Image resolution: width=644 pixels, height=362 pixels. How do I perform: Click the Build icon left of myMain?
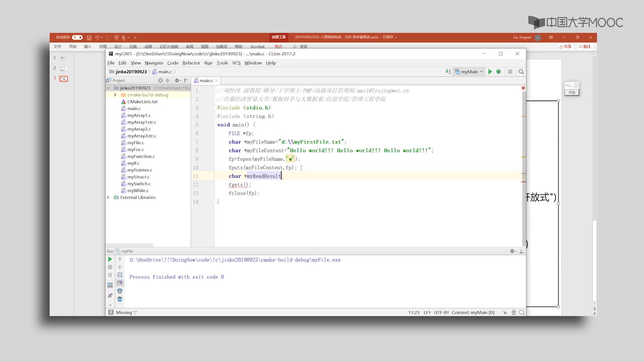pyautogui.click(x=448, y=72)
